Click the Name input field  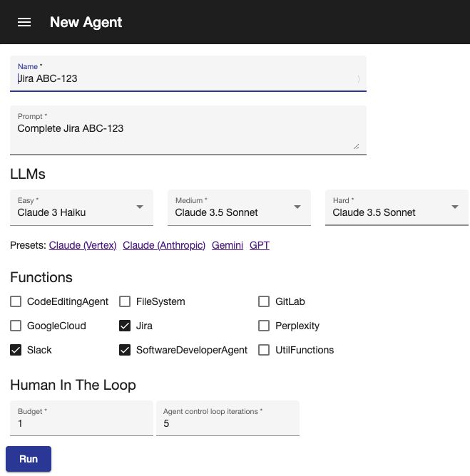(x=188, y=73)
